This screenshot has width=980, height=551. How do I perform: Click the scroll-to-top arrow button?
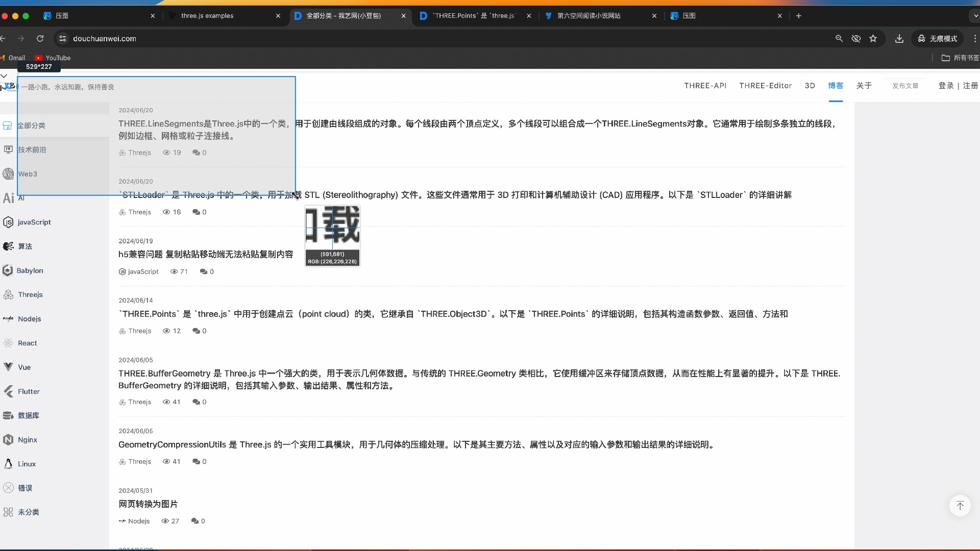pyautogui.click(x=960, y=506)
